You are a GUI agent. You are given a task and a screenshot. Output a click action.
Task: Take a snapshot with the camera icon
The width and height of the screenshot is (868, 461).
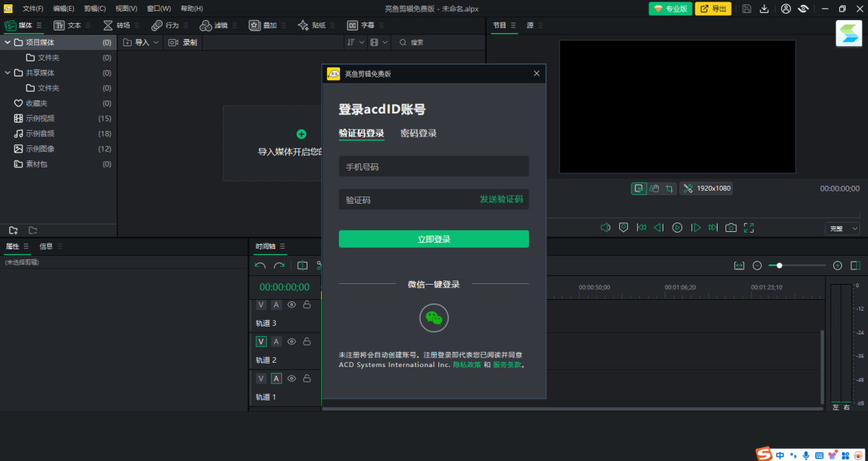click(x=731, y=228)
